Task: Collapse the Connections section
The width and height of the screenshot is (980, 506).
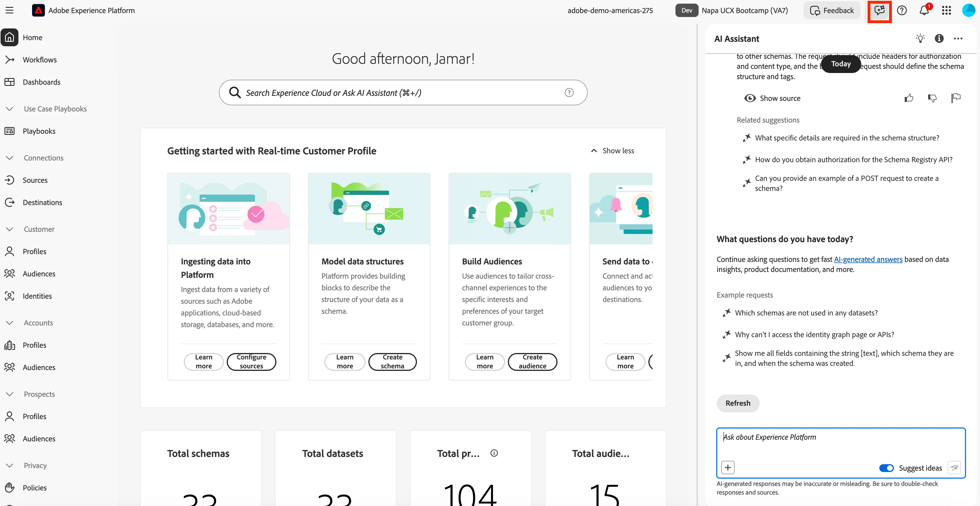Action: (10, 158)
